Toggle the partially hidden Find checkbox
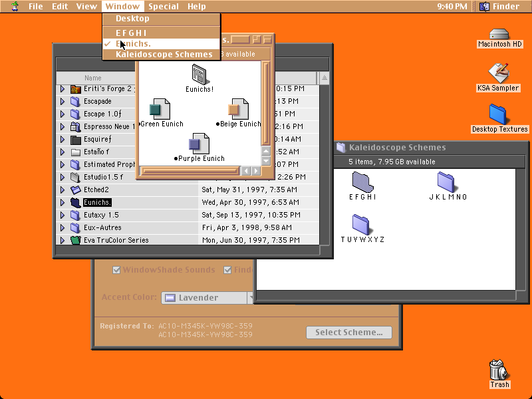Viewport: 532px width, 399px height. [x=227, y=270]
